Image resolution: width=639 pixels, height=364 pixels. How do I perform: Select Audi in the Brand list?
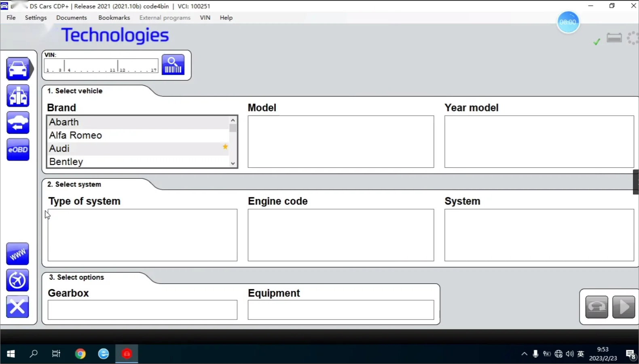click(x=138, y=149)
